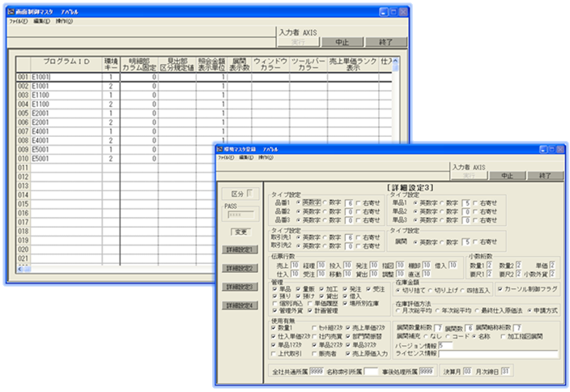
Task: Go to the 詳細設定4 page
Action: pyautogui.click(x=239, y=305)
